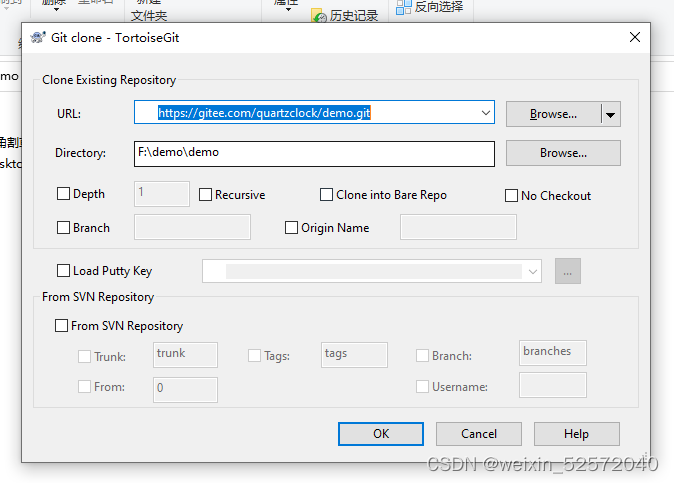Viewport: 674px width, 483px height.
Task: Toggle the Trunk checkbox
Action: click(x=84, y=356)
